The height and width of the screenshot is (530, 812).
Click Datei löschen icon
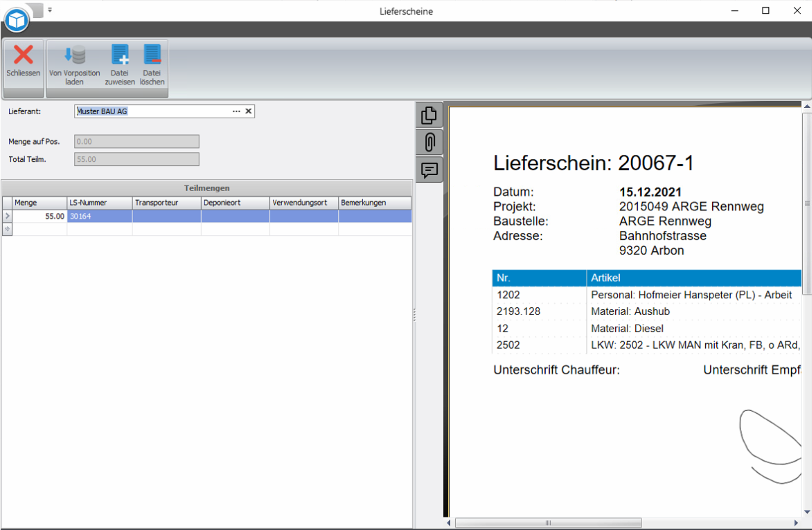coord(152,65)
